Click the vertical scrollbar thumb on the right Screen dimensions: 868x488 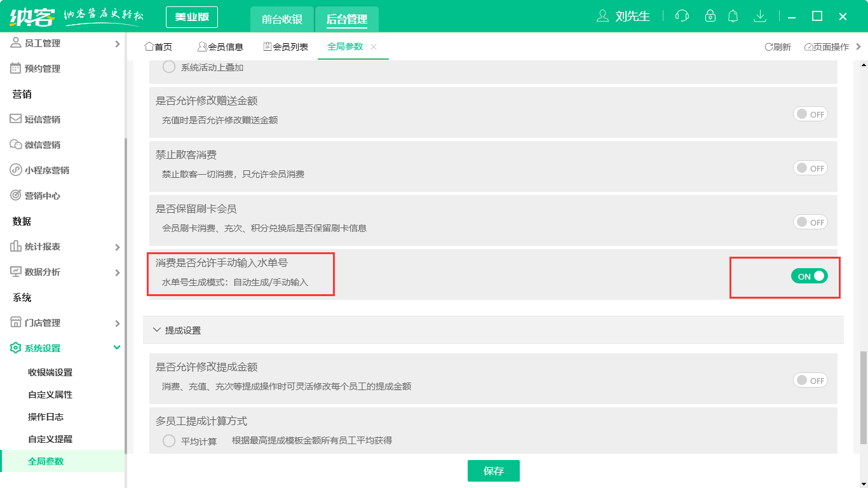coord(863,397)
